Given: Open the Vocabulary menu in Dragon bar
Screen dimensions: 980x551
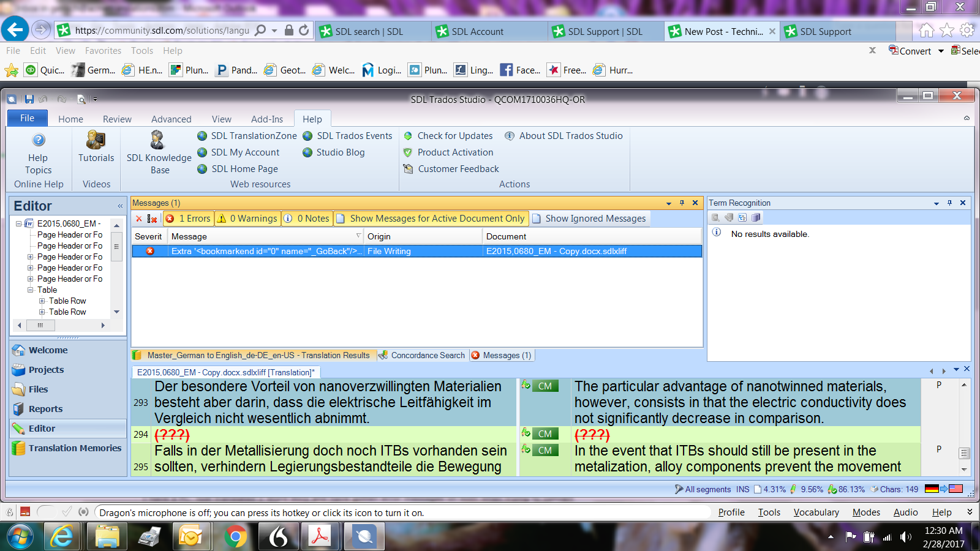Looking at the screenshot, I should [x=816, y=512].
